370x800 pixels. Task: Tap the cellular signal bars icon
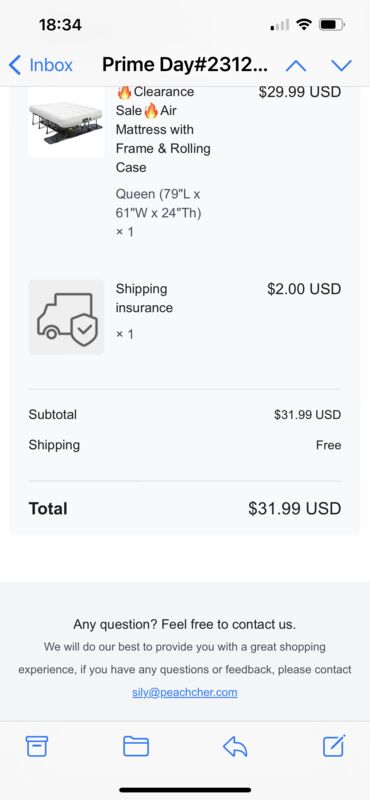pos(280,24)
